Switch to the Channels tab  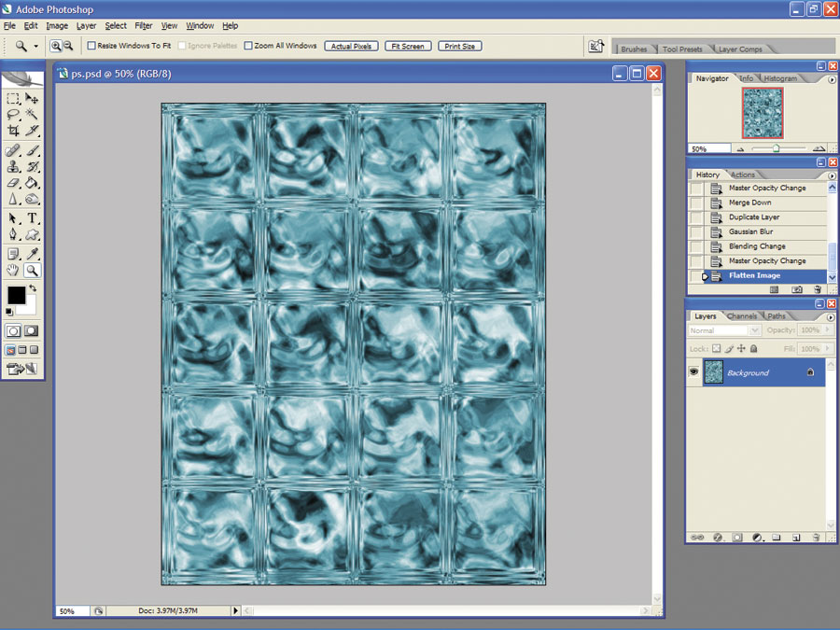742,316
